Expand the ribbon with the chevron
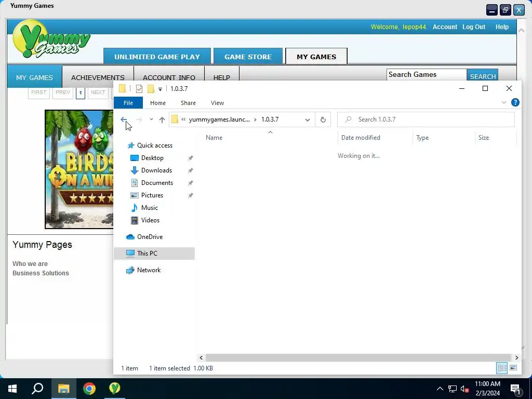This screenshot has height=399, width=532. coord(504,102)
